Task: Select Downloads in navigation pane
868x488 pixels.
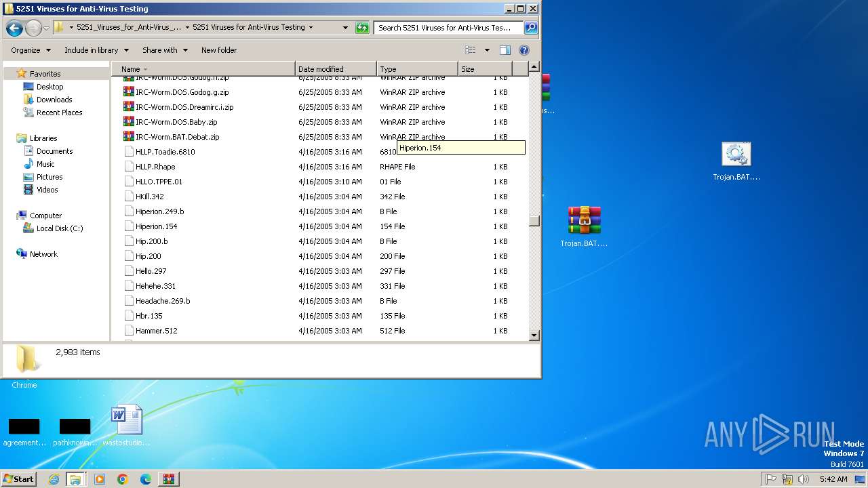Action: pos(54,100)
